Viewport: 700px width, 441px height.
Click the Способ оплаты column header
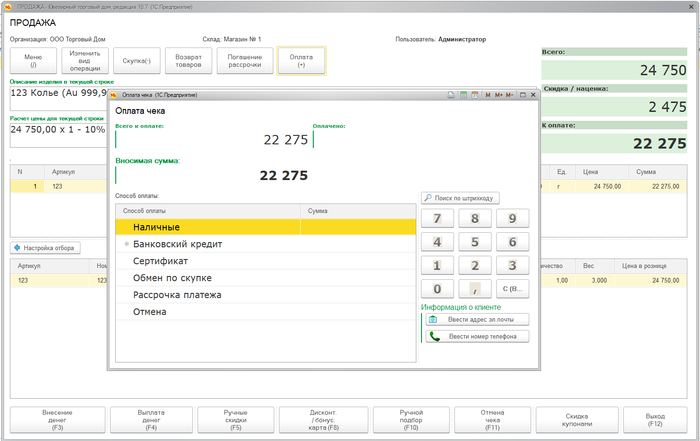[208, 211]
